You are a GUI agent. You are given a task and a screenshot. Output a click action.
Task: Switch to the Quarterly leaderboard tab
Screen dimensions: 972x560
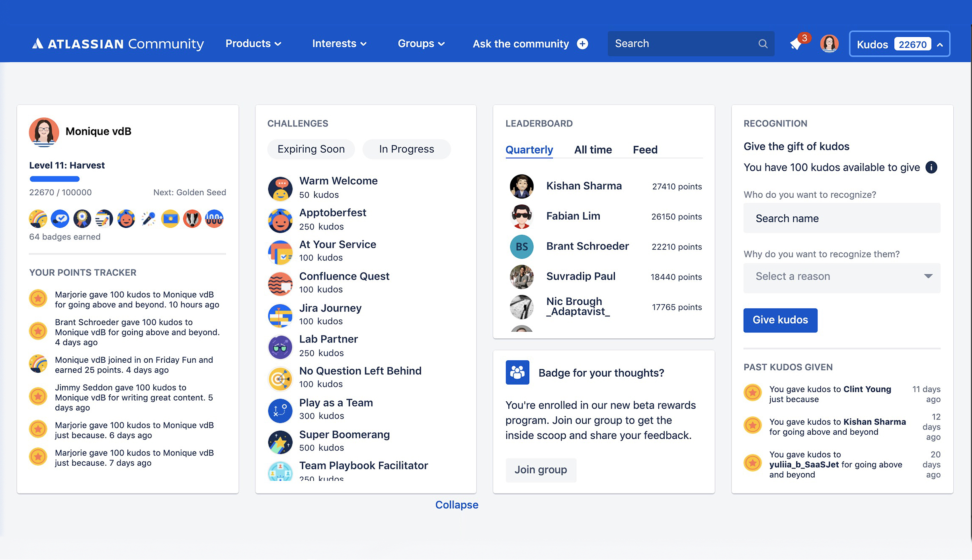coord(529,150)
